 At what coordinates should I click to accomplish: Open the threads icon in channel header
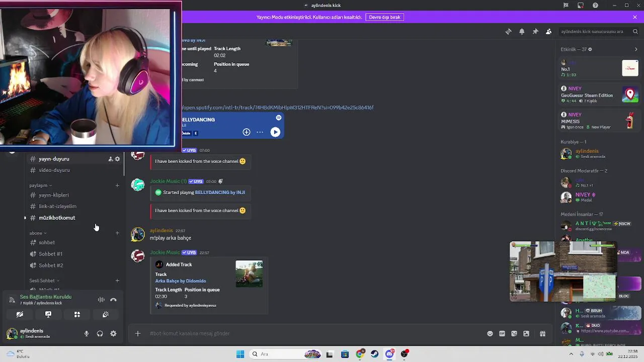click(x=508, y=31)
